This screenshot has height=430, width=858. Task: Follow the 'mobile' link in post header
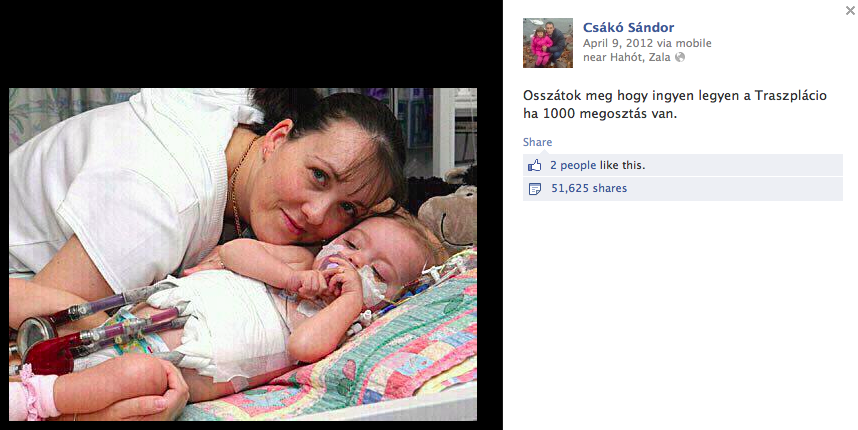tap(694, 43)
